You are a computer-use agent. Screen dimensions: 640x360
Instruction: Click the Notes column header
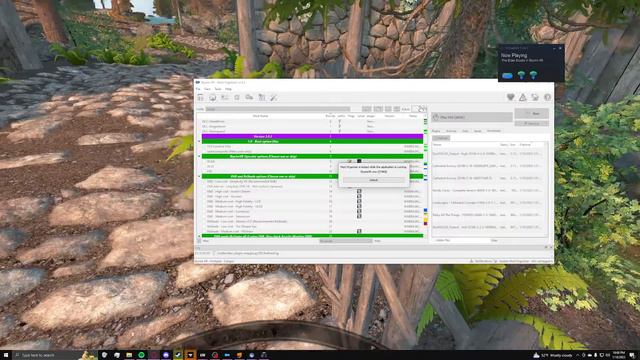(x=413, y=116)
